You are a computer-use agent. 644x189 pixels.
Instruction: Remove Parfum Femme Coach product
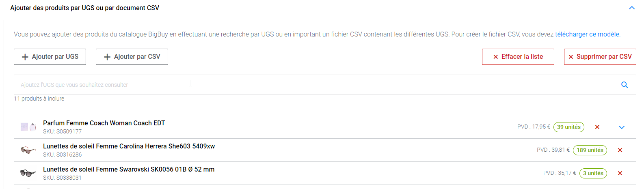tap(597, 127)
